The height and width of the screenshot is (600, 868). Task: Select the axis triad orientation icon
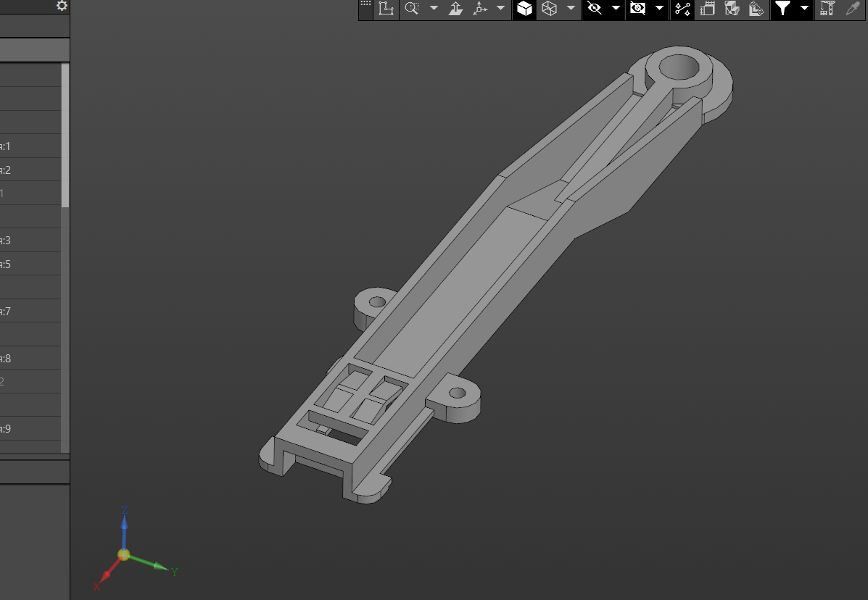pyautogui.click(x=480, y=8)
